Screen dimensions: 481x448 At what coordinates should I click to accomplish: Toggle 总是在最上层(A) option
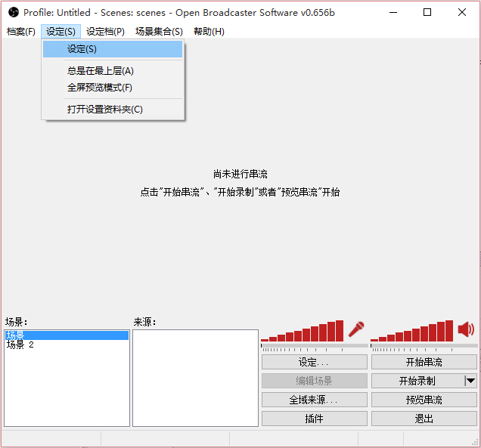[x=113, y=71]
